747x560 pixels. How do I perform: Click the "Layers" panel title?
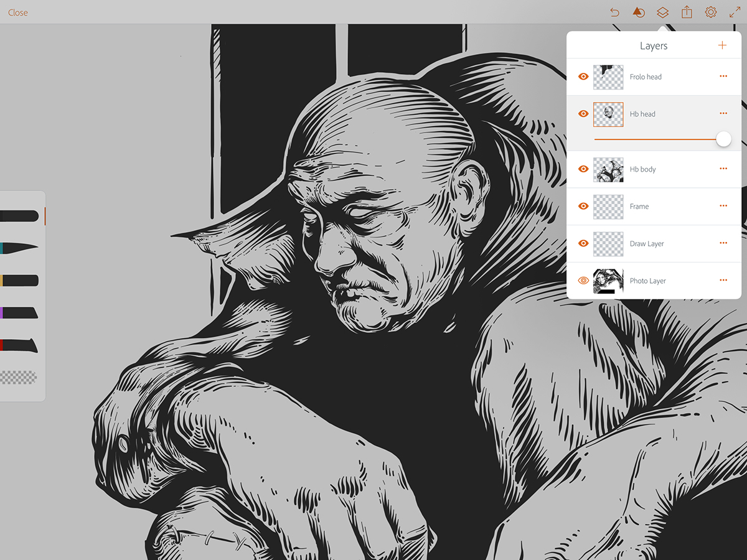pos(654,46)
